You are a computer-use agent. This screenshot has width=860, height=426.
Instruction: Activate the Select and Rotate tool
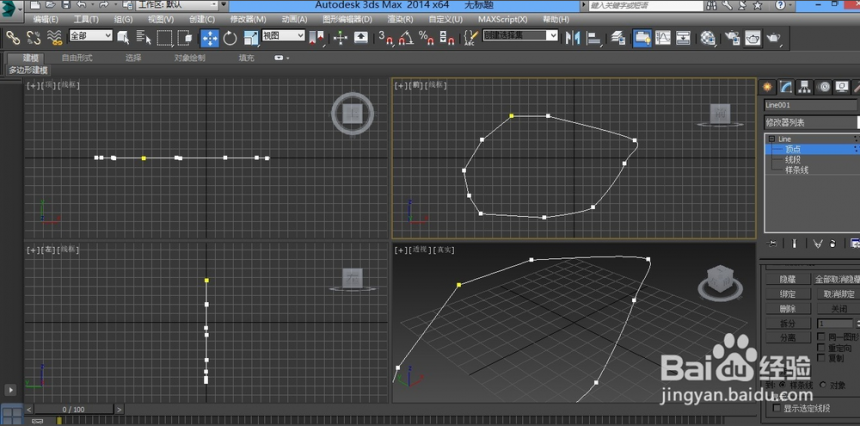point(230,38)
